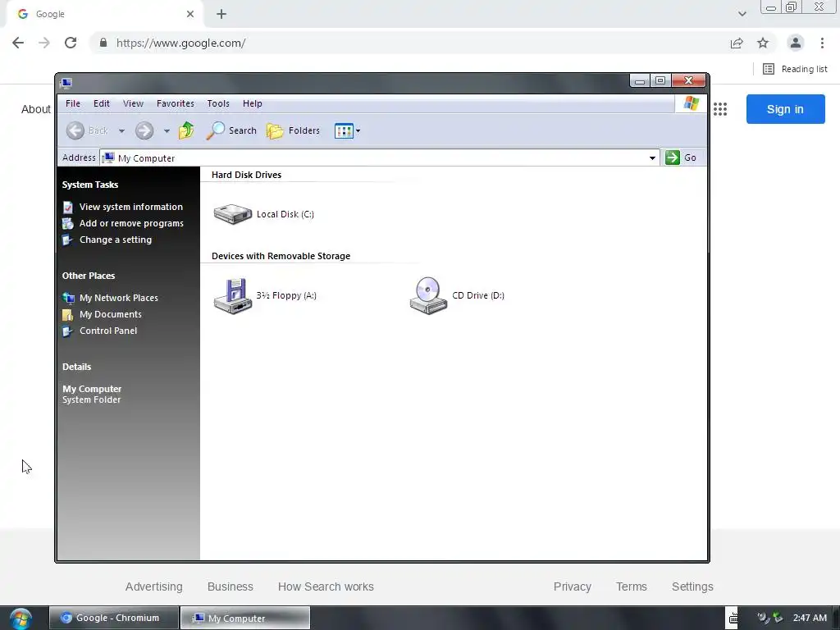Click the green Go button
The image size is (840, 630).
pos(681,157)
